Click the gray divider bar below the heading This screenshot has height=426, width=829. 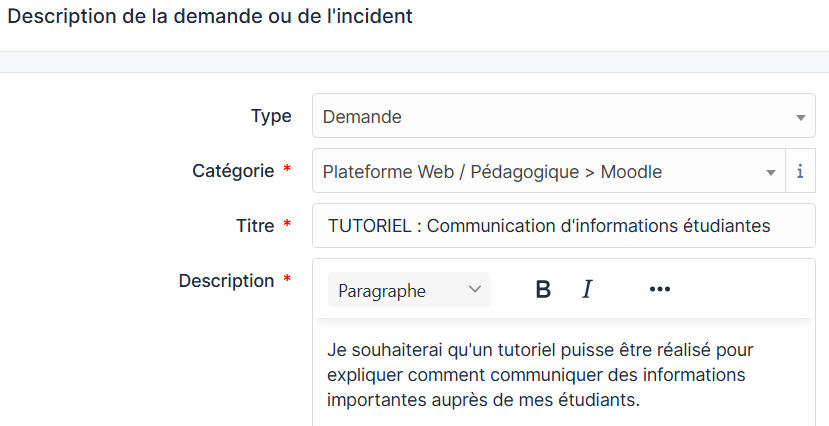coord(414,62)
